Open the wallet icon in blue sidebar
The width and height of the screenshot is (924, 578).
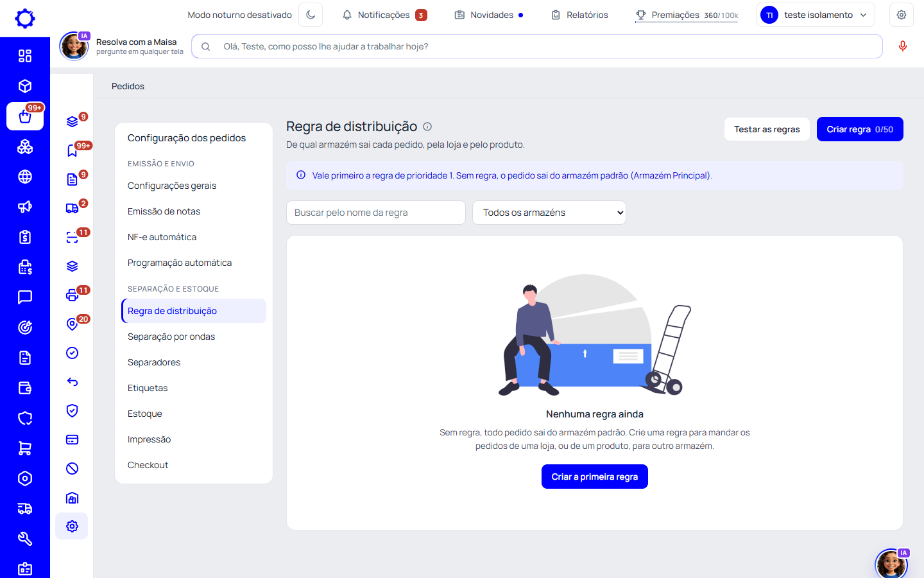click(x=25, y=388)
